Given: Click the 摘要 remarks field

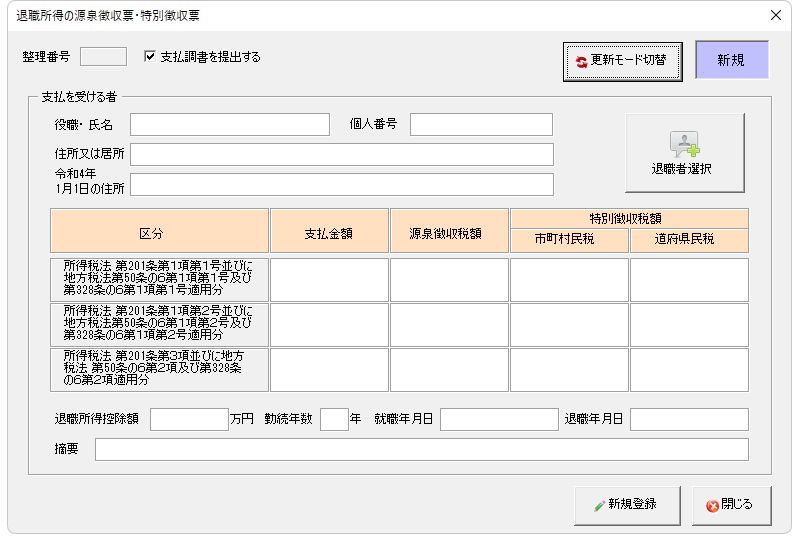Looking at the screenshot, I should click(422, 449).
